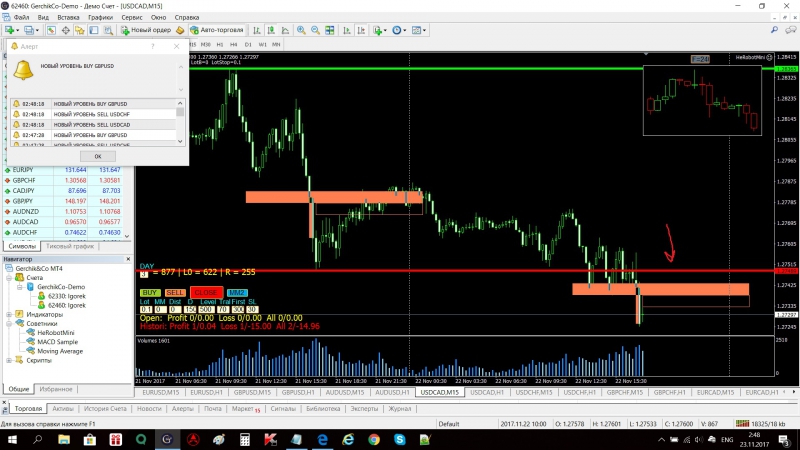Select MACD Sample in Navigator
Image resolution: width=800 pixels, height=450 pixels.
pos(57,342)
